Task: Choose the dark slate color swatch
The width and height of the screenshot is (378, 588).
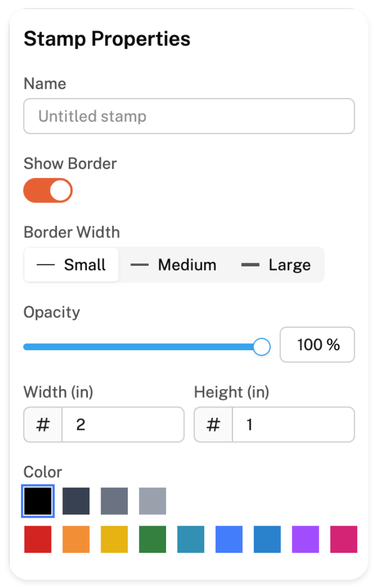Action: tap(76, 501)
